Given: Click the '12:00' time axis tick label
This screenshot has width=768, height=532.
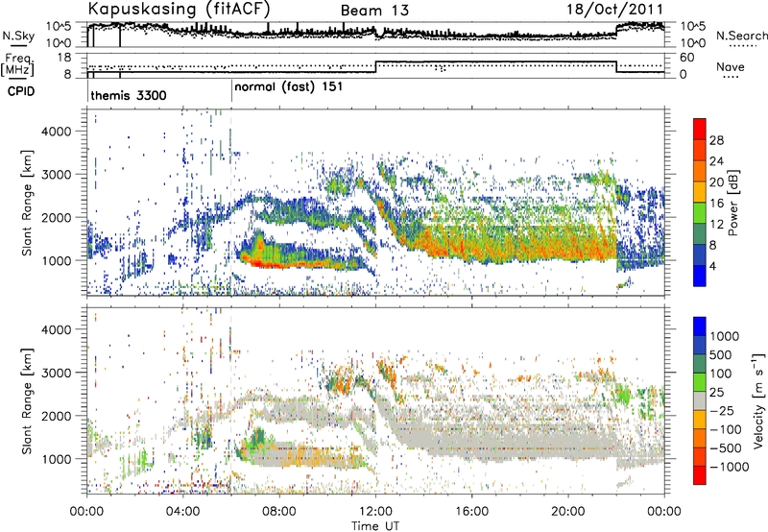Looking at the screenshot, I should [x=375, y=512].
